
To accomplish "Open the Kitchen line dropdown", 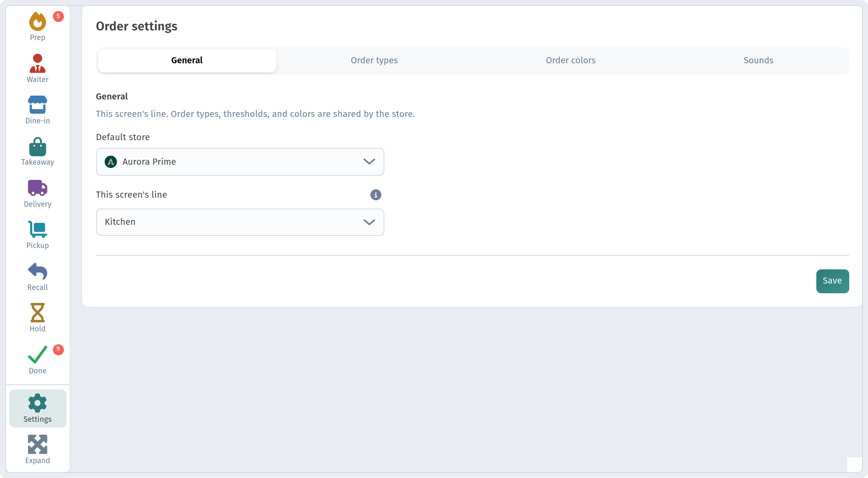I will [x=240, y=222].
